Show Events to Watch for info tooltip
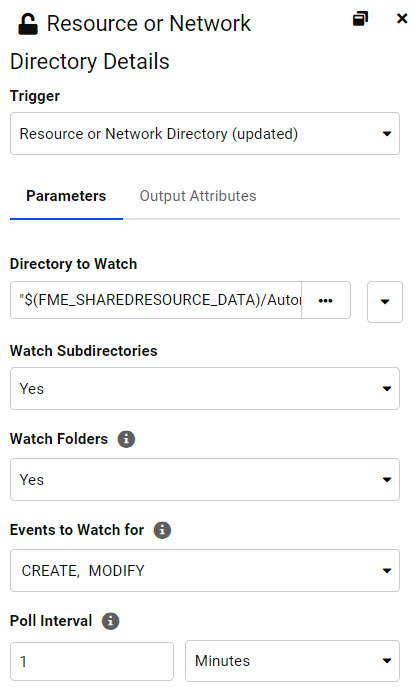 pyautogui.click(x=162, y=530)
